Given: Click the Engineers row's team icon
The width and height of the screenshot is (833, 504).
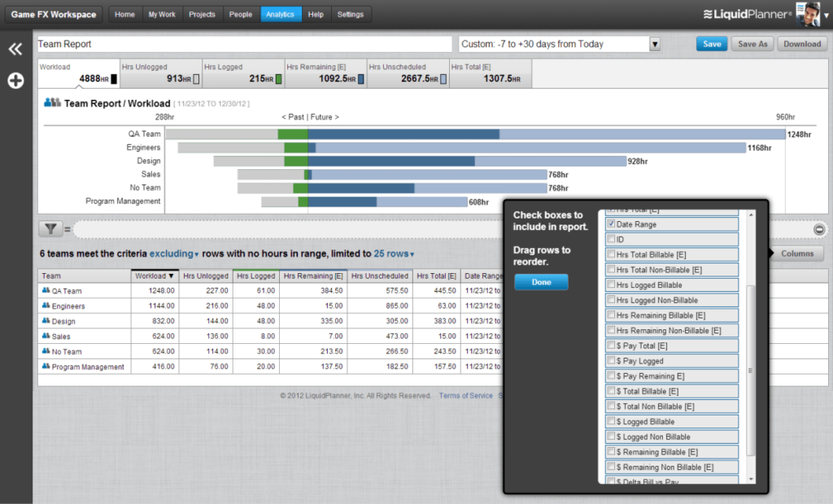Looking at the screenshot, I should tap(46, 306).
